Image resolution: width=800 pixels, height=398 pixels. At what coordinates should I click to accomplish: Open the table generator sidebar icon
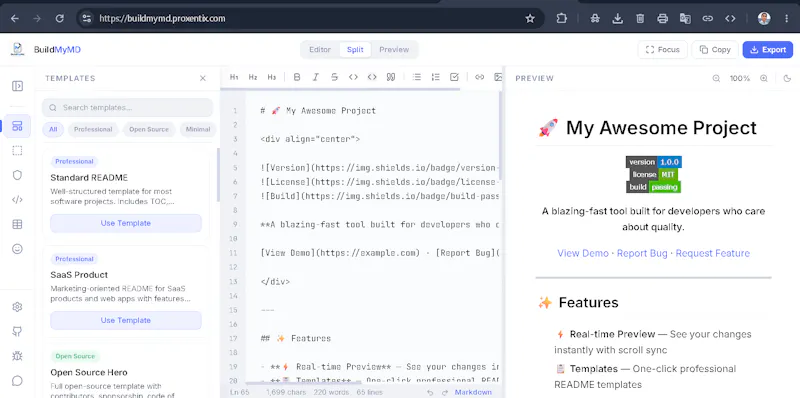(17, 224)
